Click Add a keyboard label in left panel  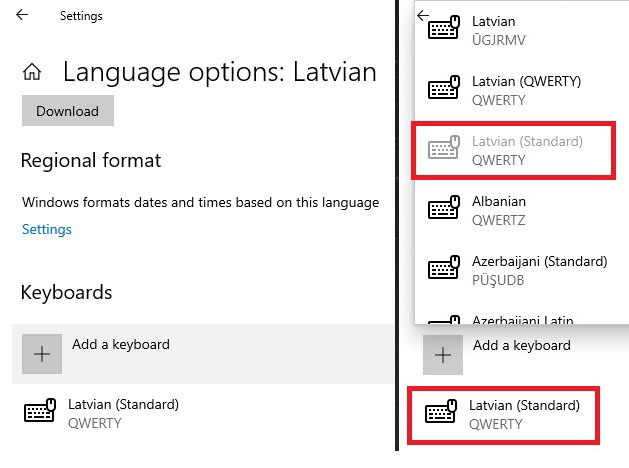(x=121, y=344)
